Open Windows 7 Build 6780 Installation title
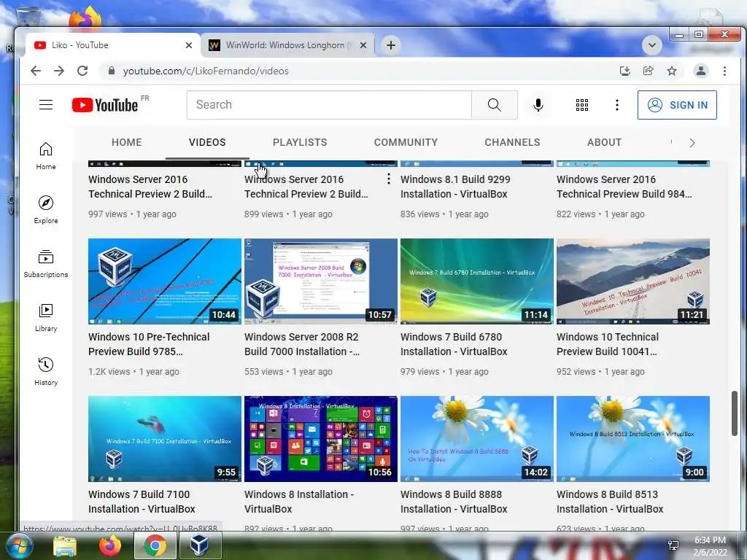 [454, 344]
